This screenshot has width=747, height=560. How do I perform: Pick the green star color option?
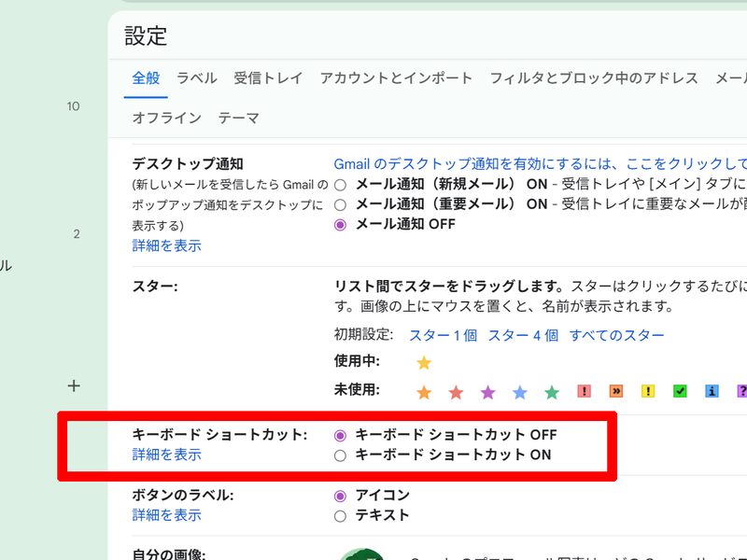point(552,392)
